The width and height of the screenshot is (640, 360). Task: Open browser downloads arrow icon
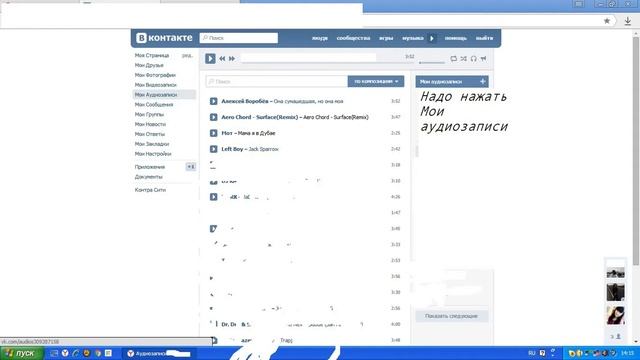pyautogui.click(x=628, y=21)
